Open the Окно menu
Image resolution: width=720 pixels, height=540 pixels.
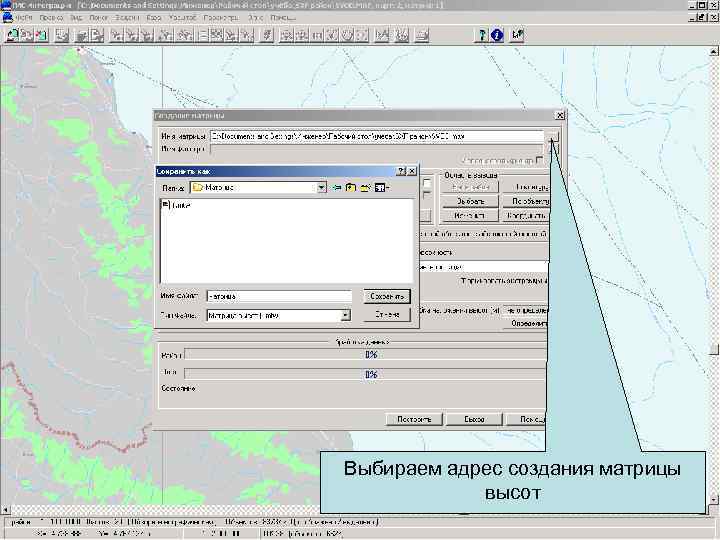[x=255, y=17]
